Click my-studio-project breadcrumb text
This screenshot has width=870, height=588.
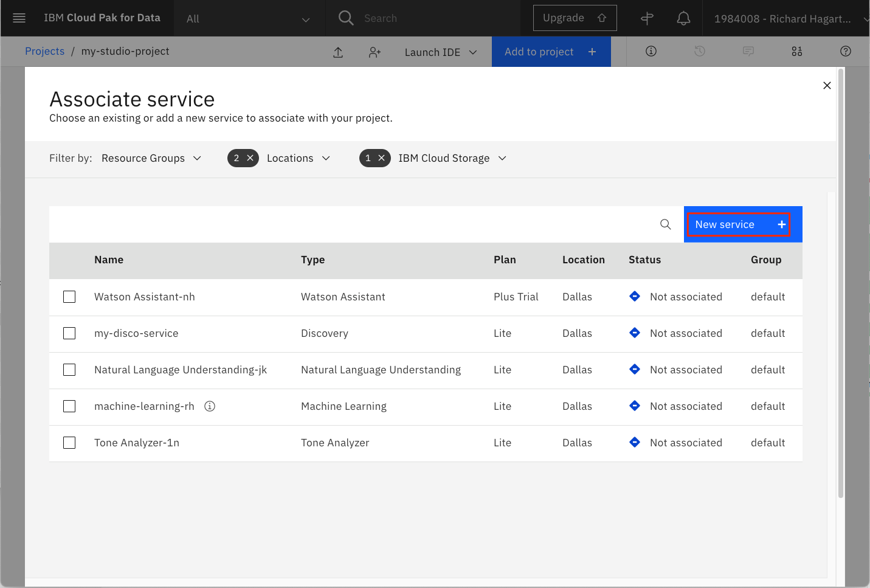tap(125, 51)
